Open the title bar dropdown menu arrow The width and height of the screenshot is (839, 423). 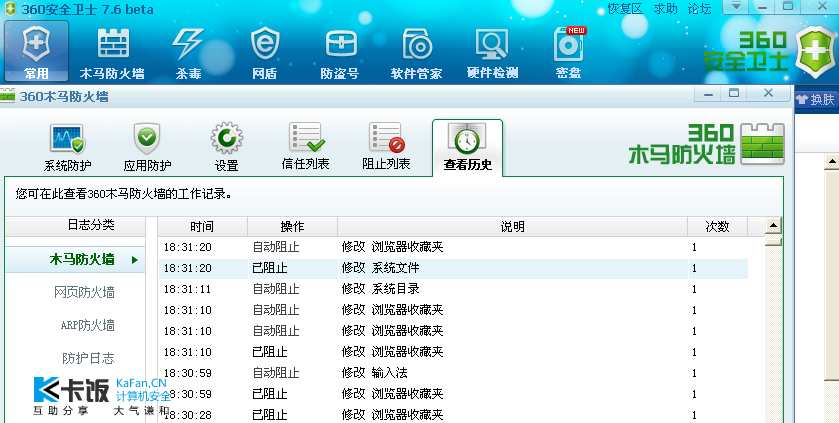click(x=737, y=6)
